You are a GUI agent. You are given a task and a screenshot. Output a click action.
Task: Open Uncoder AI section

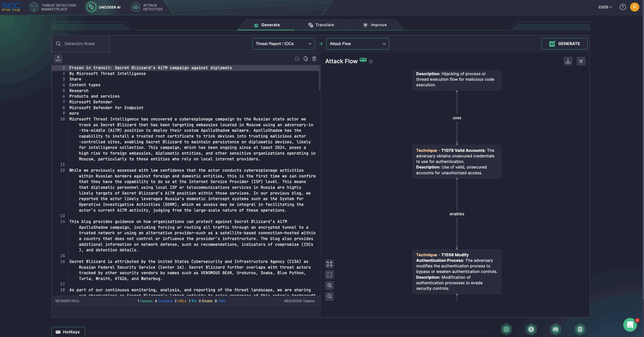(x=104, y=7)
